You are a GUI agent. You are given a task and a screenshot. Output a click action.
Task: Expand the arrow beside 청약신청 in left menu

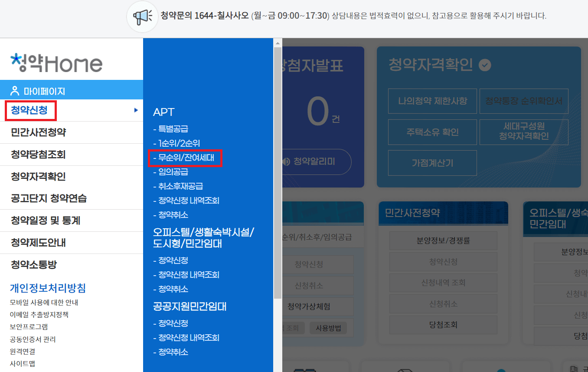pyautogui.click(x=136, y=110)
